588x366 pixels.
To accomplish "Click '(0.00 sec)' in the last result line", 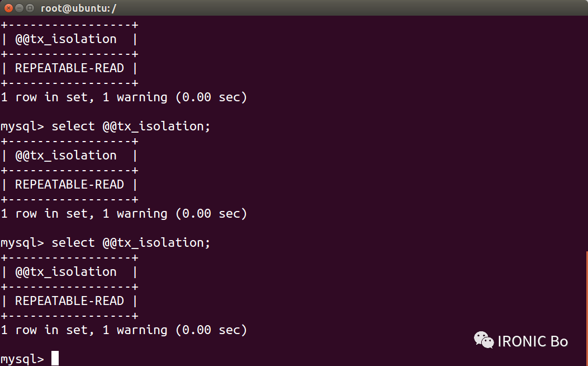I will click(211, 330).
